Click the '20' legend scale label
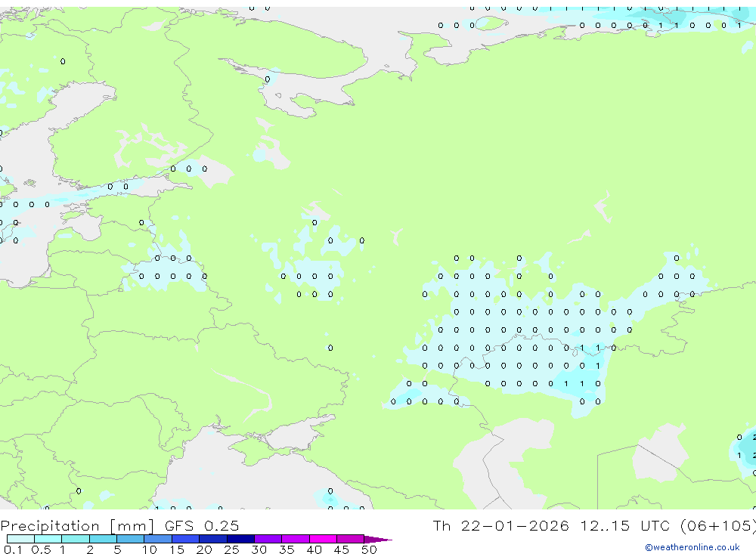 click(x=204, y=549)
